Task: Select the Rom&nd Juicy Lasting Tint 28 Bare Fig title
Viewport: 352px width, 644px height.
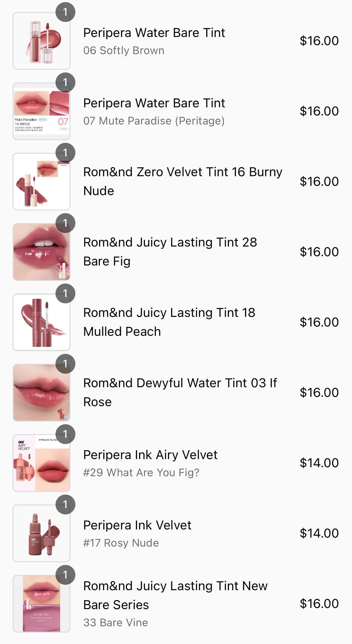Action: pyautogui.click(x=170, y=252)
